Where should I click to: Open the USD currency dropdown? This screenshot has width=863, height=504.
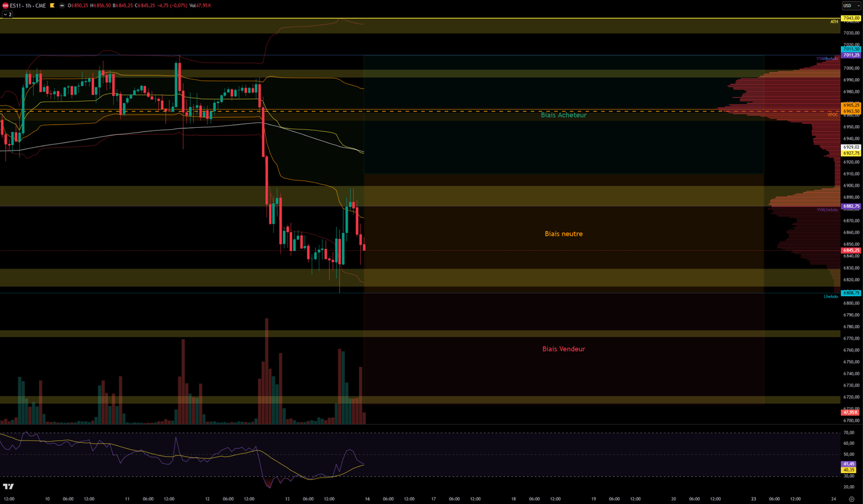[x=851, y=5]
